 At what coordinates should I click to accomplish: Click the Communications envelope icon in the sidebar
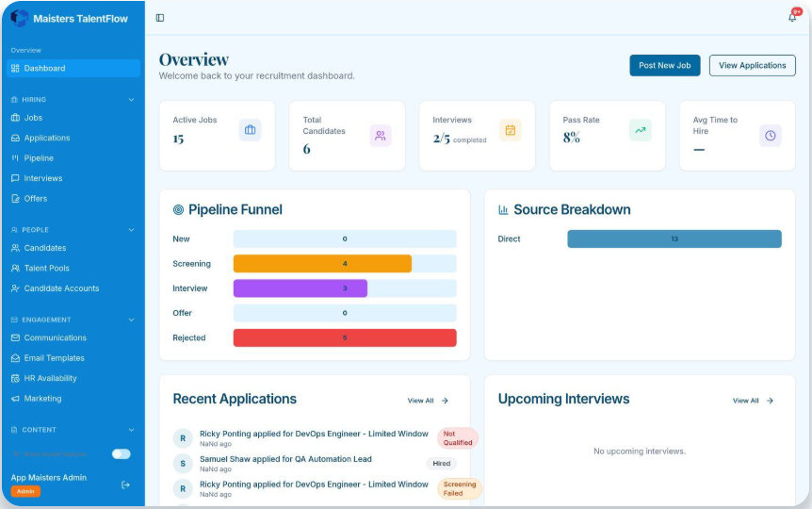(15, 337)
